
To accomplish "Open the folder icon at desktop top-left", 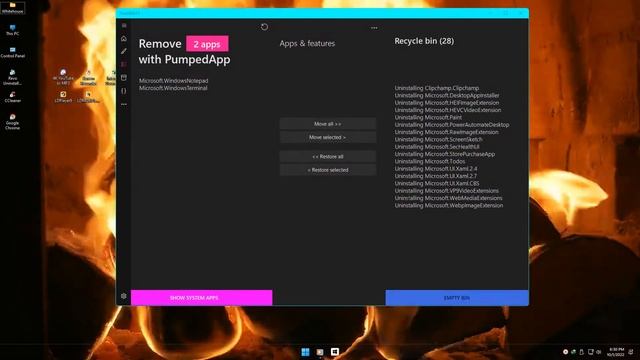I will click(x=13, y=8).
